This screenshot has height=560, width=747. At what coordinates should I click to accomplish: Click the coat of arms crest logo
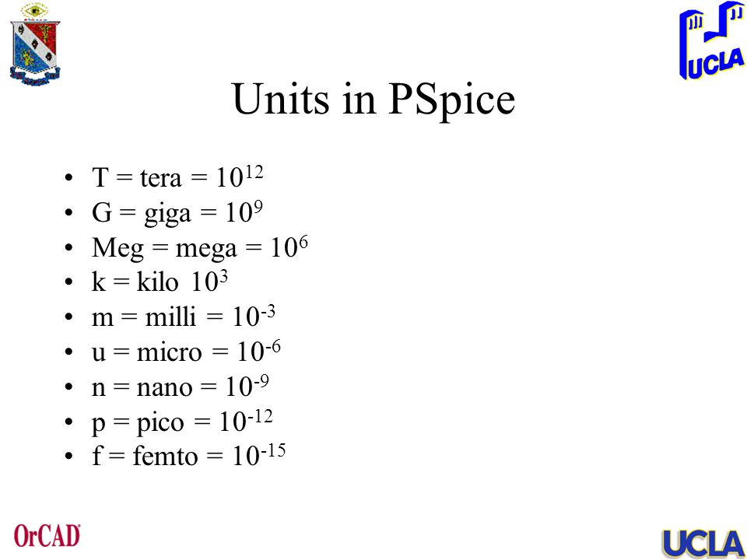[35, 45]
